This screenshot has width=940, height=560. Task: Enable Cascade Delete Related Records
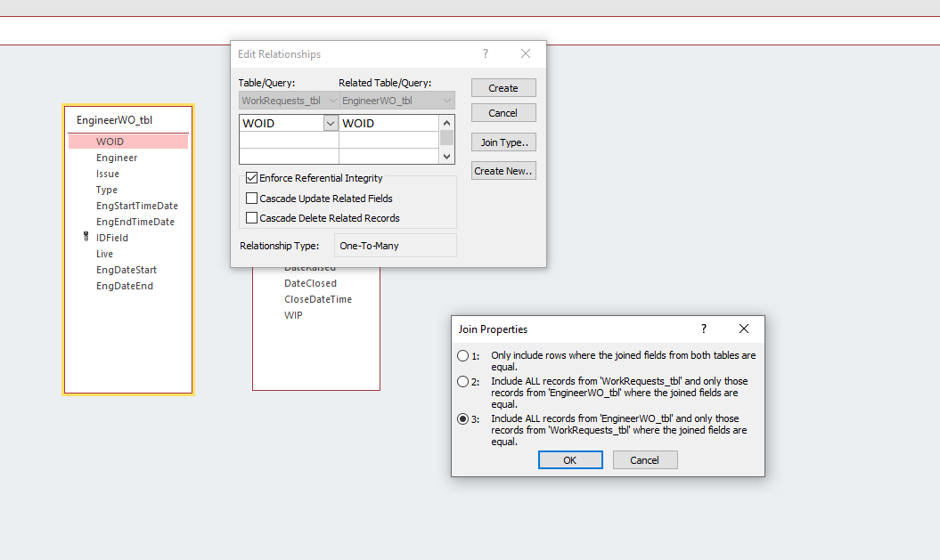pyautogui.click(x=252, y=218)
